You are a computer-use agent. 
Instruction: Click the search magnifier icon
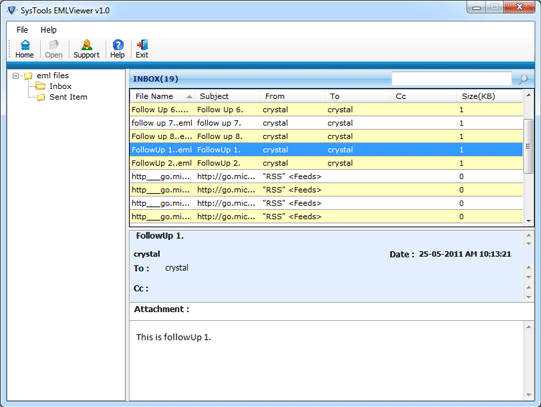(x=523, y=79)
